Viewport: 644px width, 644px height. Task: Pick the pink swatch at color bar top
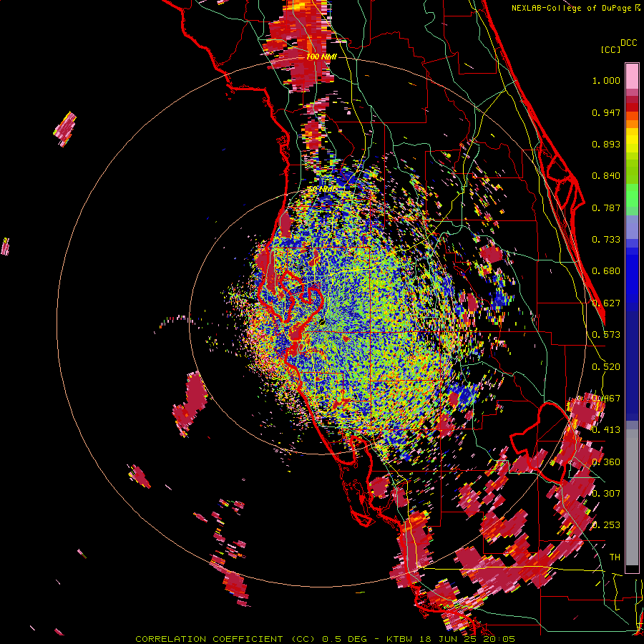(x=632, y=76)
